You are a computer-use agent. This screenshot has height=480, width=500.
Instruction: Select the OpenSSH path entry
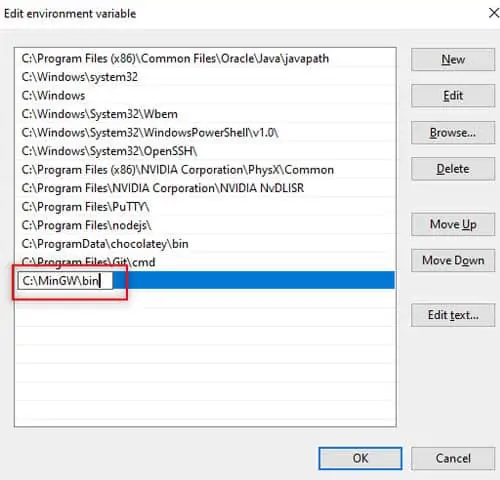coord(205,151)
